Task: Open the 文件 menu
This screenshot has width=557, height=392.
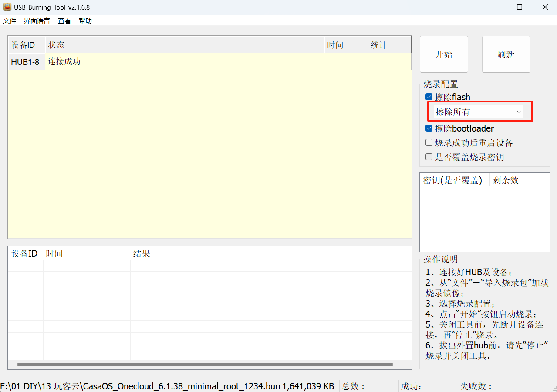Action: pos(10,20)
